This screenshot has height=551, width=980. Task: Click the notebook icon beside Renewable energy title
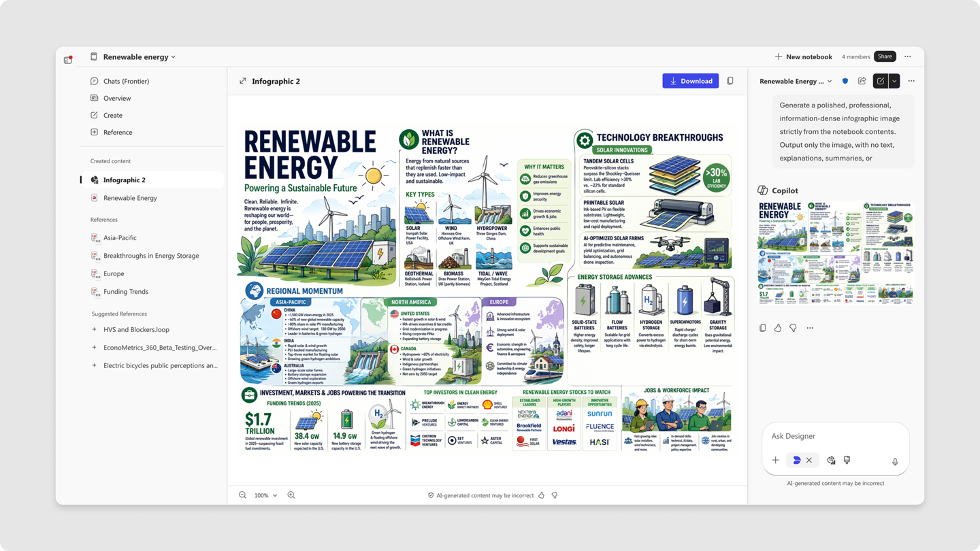[x=94, y=57]
